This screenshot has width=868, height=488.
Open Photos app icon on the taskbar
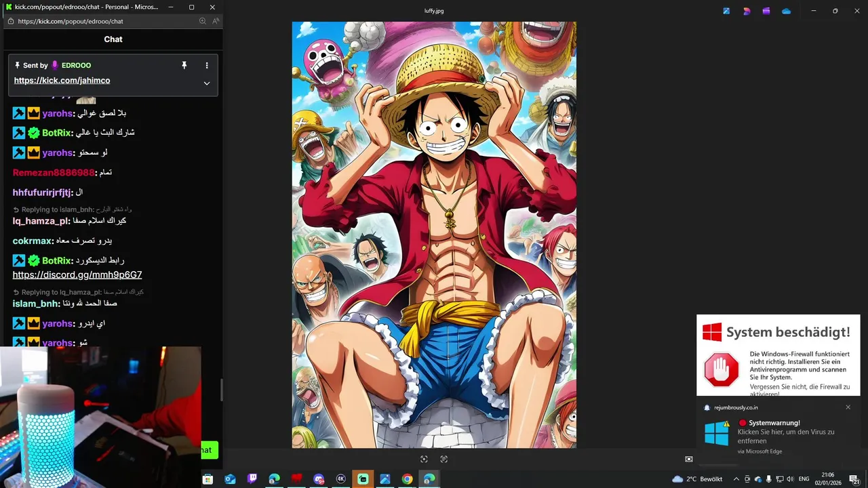[385, 479]
